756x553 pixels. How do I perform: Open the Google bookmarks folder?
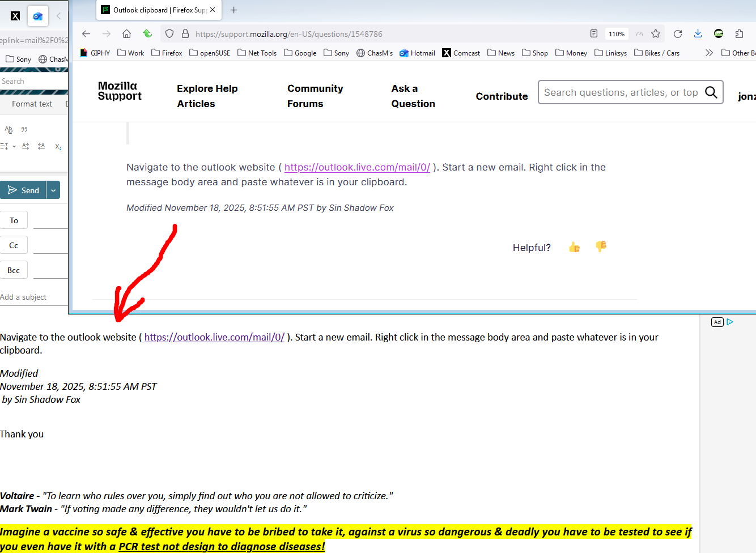point(300,53)
